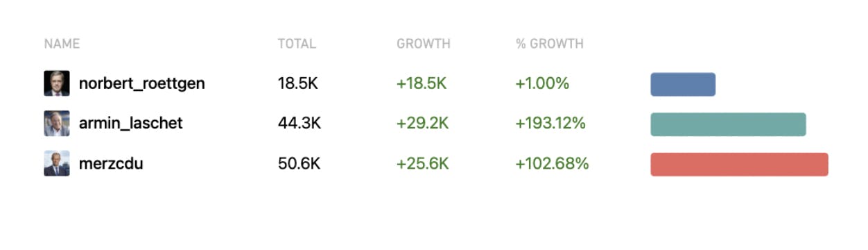Click norbert_roettgen profile avatar

pos(57,83)
